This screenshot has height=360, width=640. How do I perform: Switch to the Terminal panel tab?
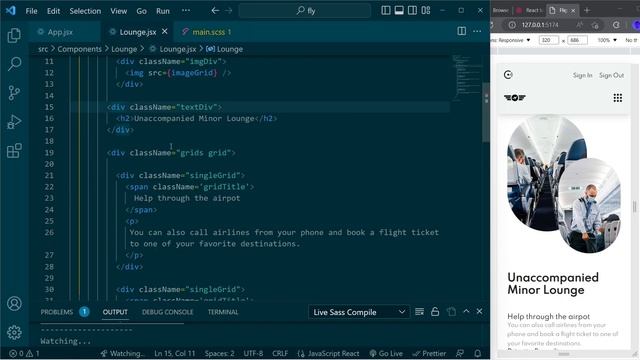pos(223,312)
